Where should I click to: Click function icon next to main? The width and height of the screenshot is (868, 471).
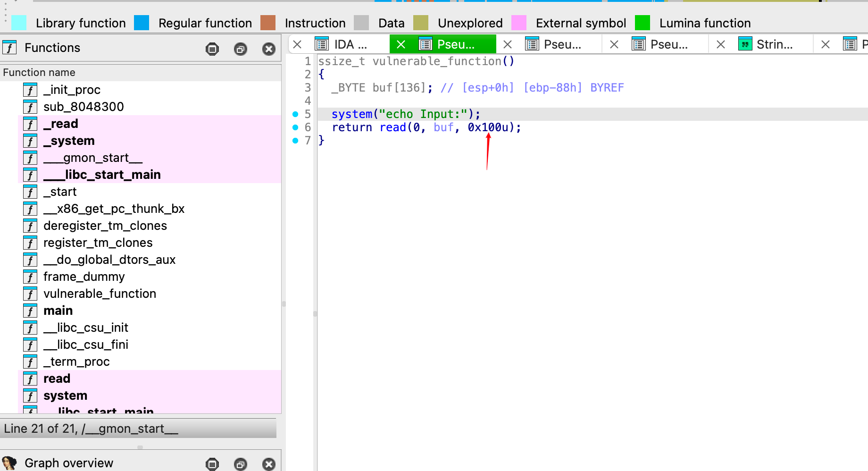click(30, 311)
